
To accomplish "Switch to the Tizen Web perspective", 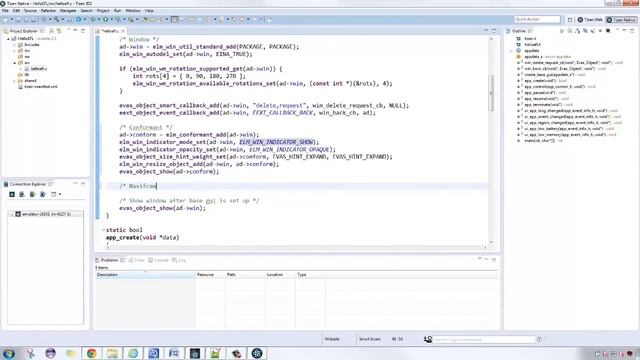I will [x=590, y=20].
